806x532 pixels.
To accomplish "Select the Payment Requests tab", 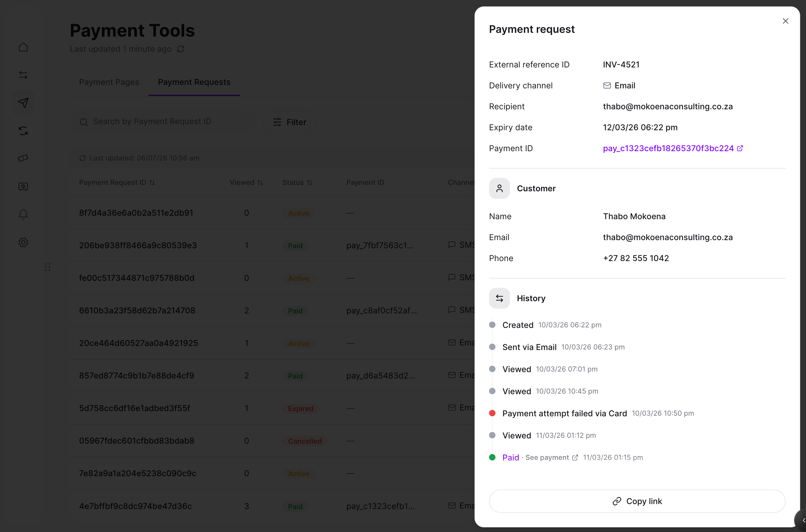I will click(194, 82).
